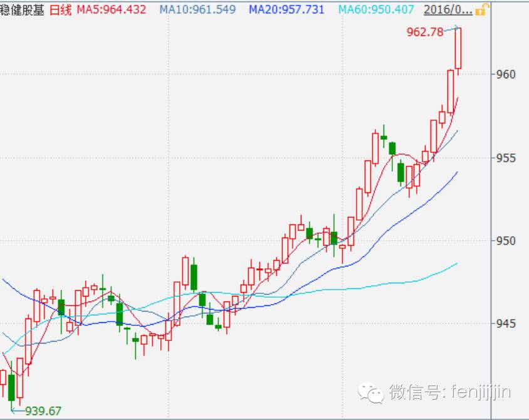Click the last tall red candlestick
This screenshot has width=529, height=420.
[x=458, y=48]
